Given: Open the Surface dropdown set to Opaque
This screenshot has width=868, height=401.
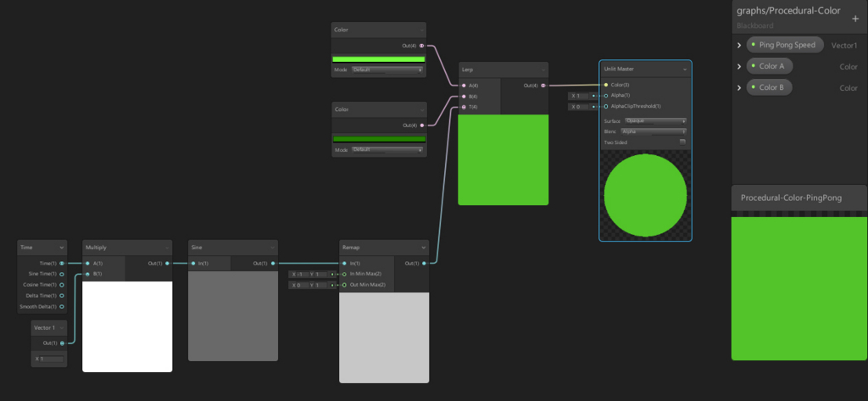Looking at the screenshot, I should [x=655, y=120].
